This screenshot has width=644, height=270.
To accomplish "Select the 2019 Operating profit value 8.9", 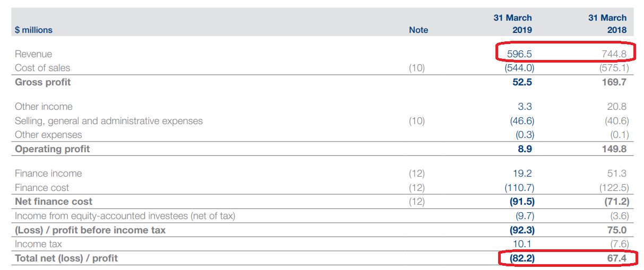I will point(524,149).
